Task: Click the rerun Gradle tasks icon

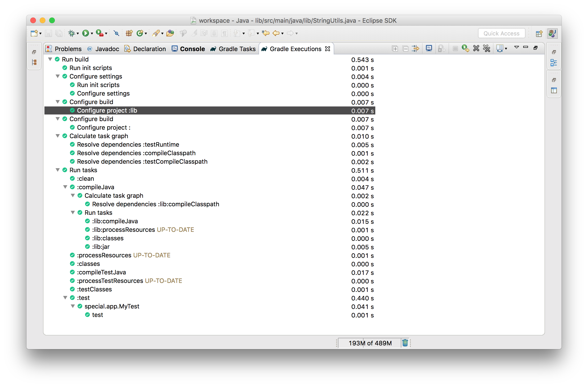Action: (x=465, y=48)
